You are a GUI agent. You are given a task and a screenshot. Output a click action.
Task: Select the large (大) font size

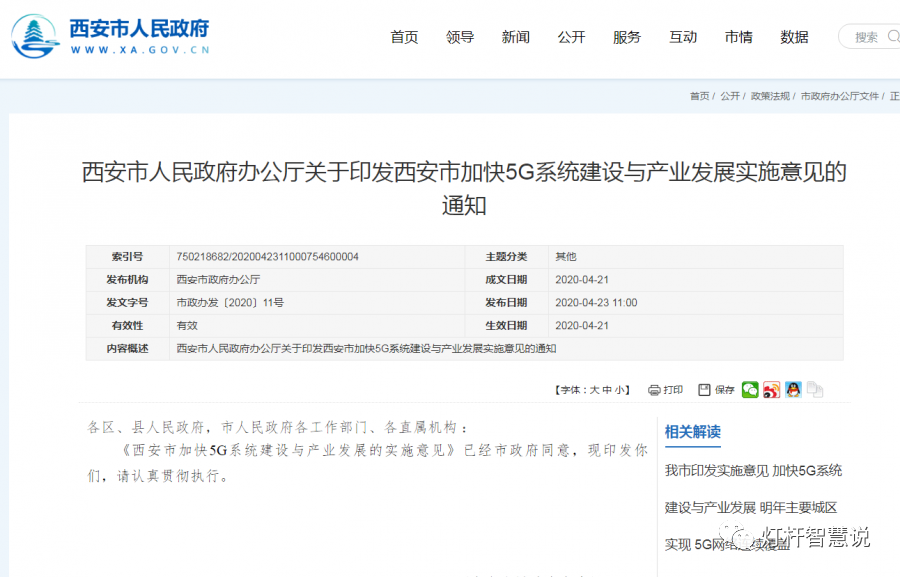pos(597,389)
